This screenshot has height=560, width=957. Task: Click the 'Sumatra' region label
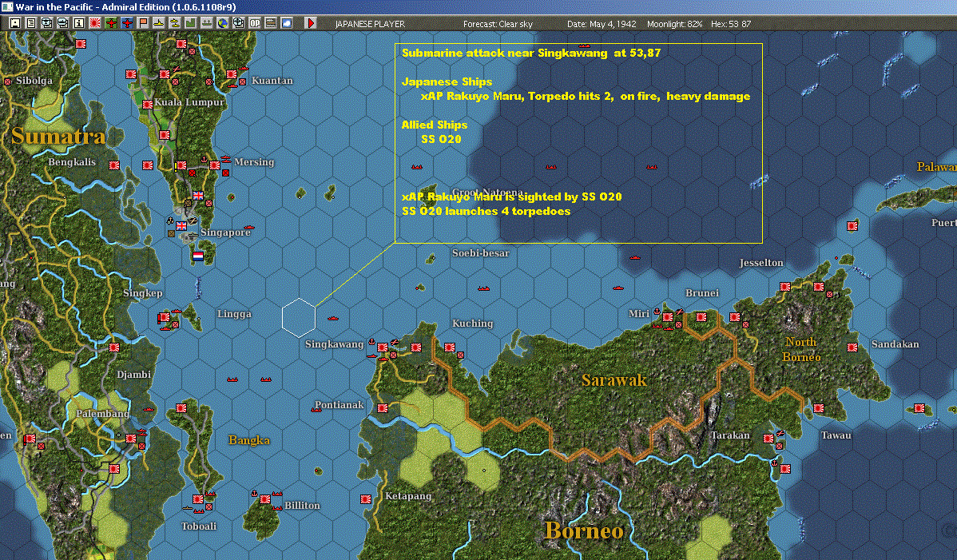tap(58, 136)
